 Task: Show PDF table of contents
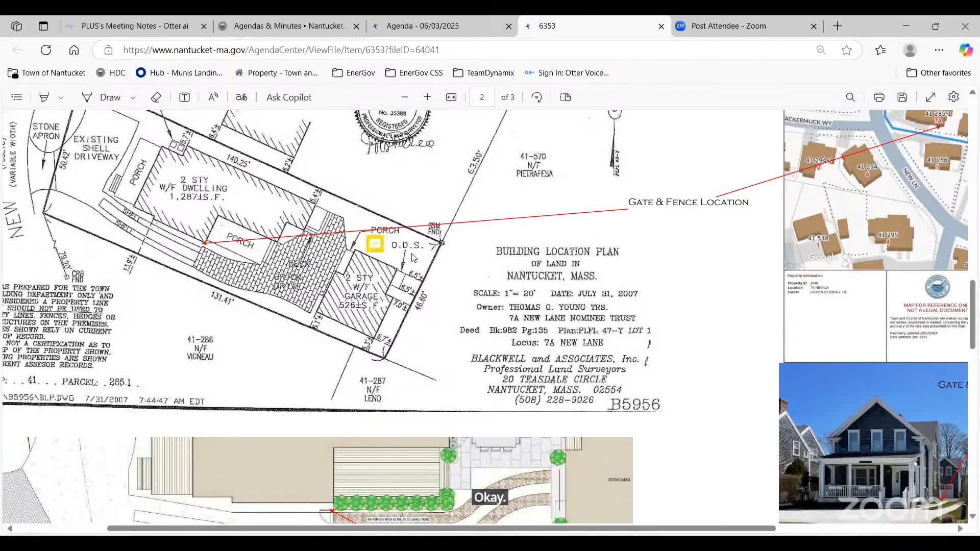(x=17, y=97)
